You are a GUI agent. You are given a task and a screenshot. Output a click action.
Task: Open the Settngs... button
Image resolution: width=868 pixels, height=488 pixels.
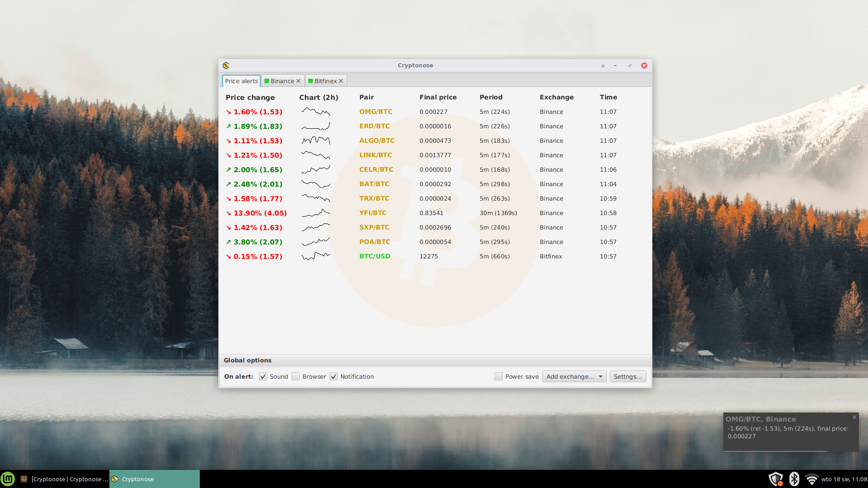[628, 376]
